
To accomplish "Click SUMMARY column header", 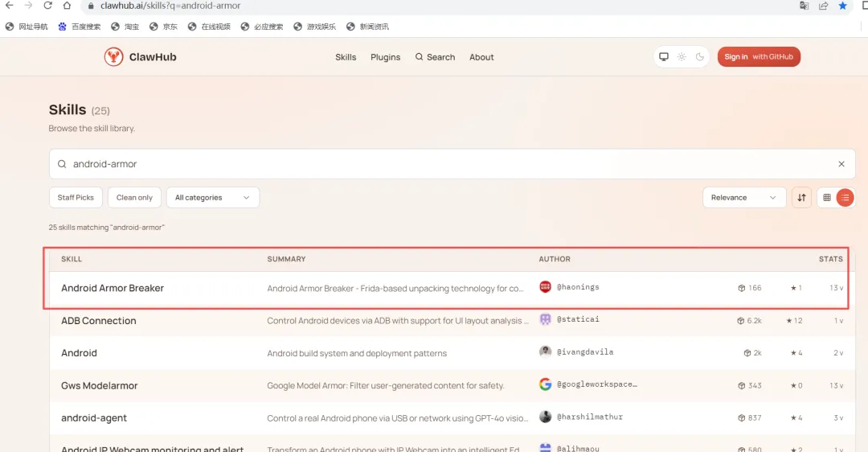I will tap(286, 259).
